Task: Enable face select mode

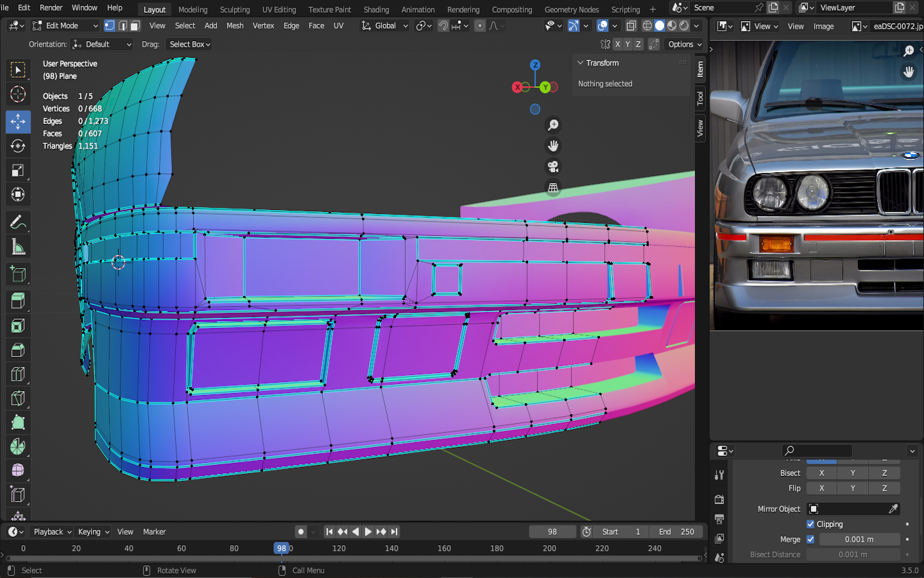Action: click(135, 26)
